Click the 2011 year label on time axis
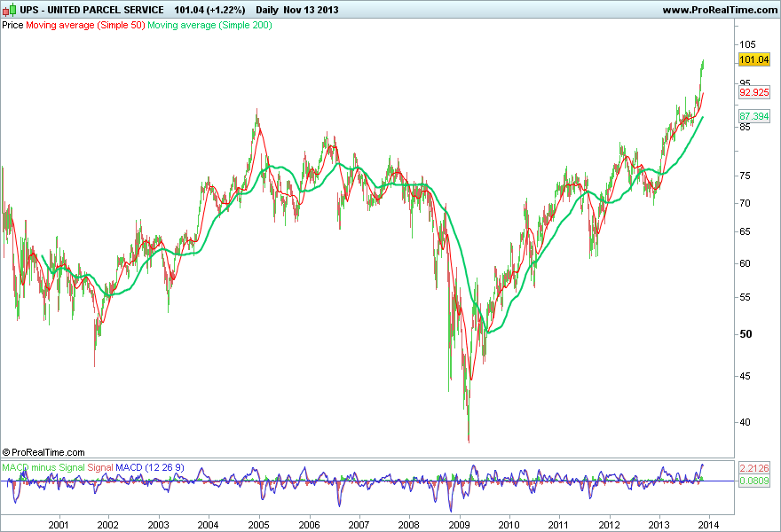 coord(558,525)
